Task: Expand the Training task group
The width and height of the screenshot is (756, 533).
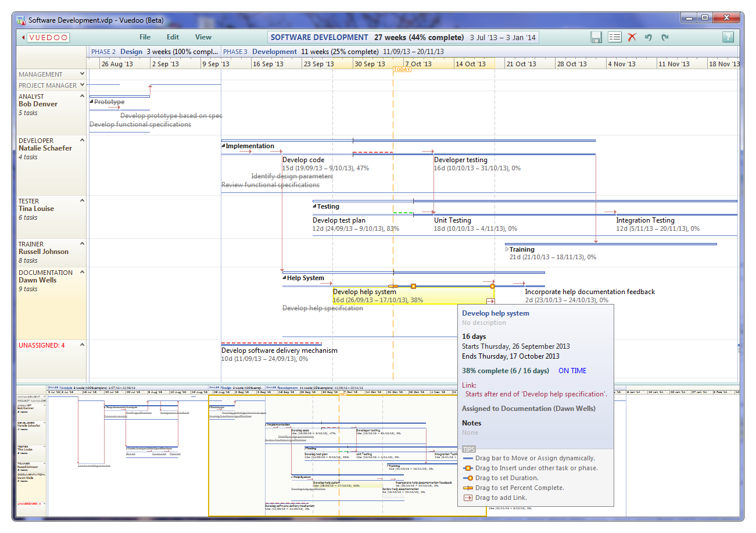Action: (507, 249)
